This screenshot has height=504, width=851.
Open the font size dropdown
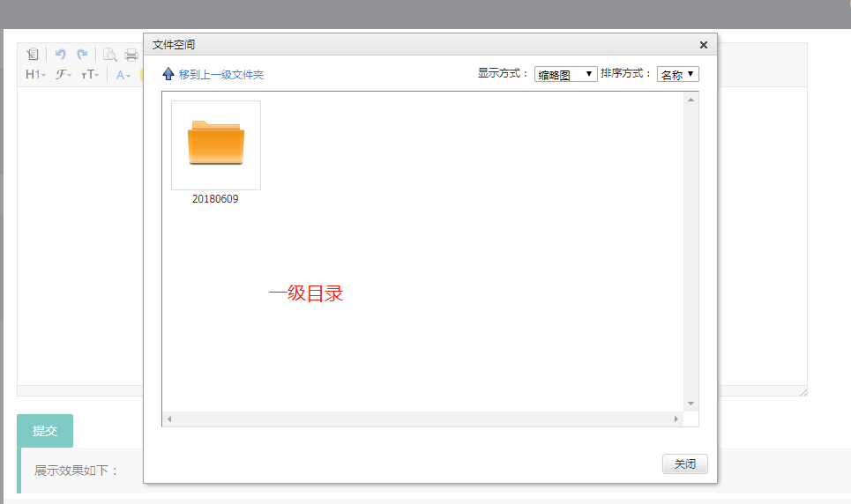pyautogui.click(x=90, y=75)
